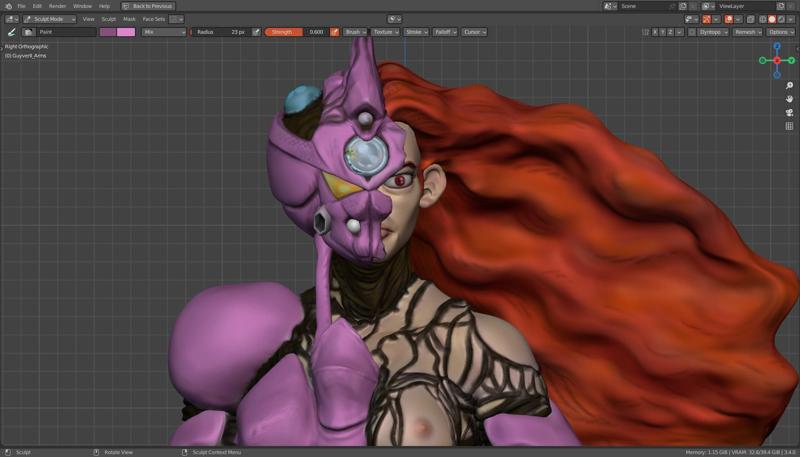
Task: Open the Sculpt header menu
Action: [109, 19]
